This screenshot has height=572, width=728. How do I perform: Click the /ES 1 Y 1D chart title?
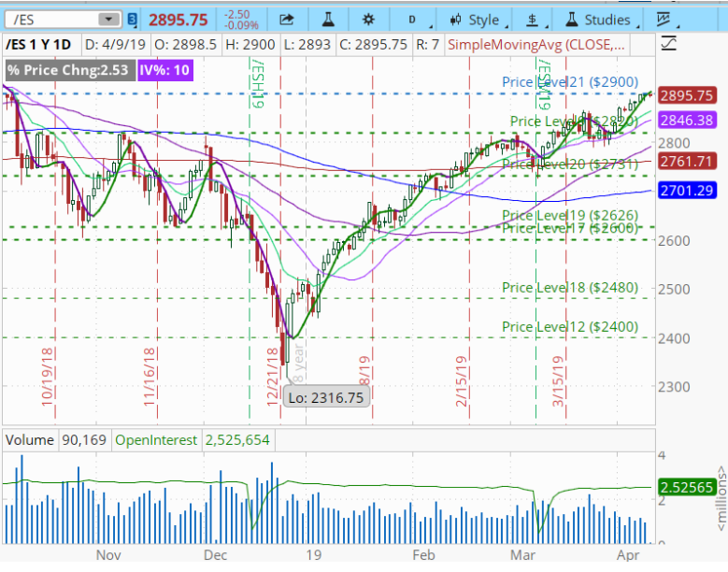(38, 45)
